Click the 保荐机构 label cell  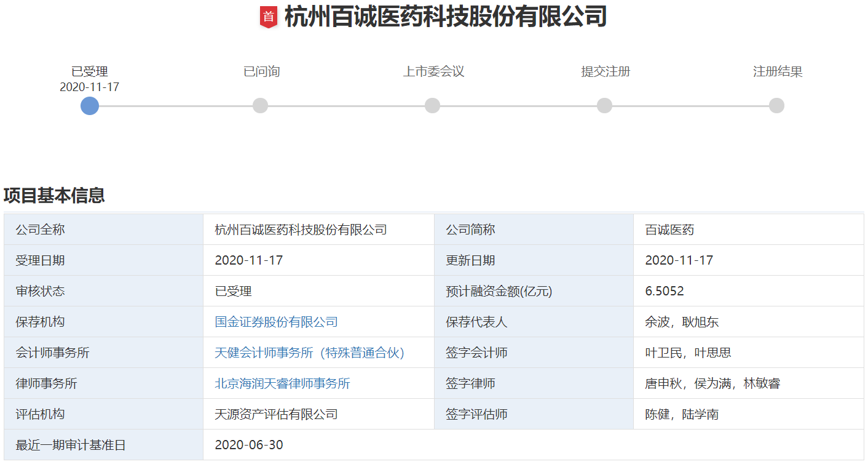pyautogui.click(x=104, y=322)
